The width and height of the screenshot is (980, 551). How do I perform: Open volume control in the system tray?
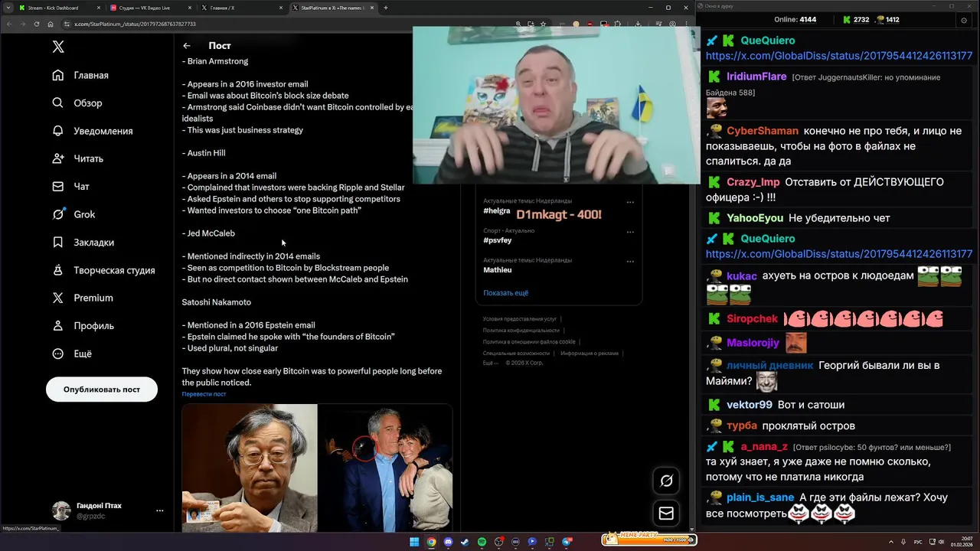pyautogui.click(x=941, y=542)
